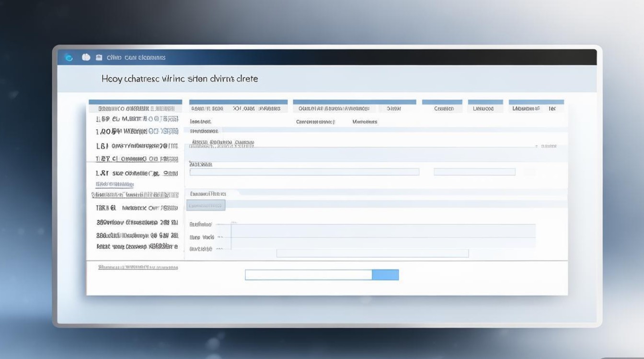Click the white round icon in title bar

[86, 57]
